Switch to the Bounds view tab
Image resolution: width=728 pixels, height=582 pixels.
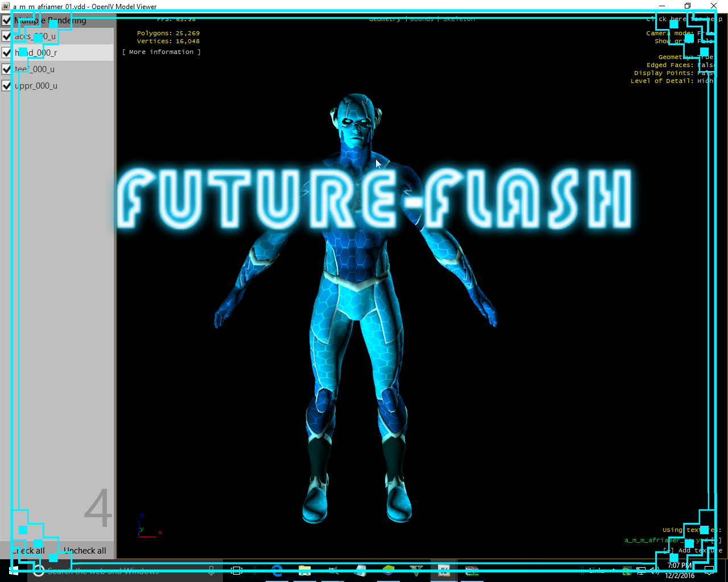coord(421,19)
